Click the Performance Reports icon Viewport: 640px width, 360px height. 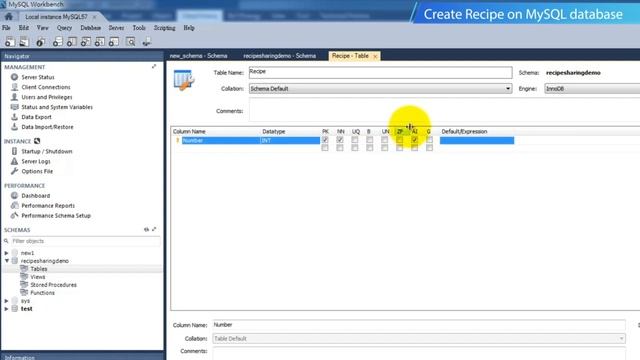click(x=14, y=205)
